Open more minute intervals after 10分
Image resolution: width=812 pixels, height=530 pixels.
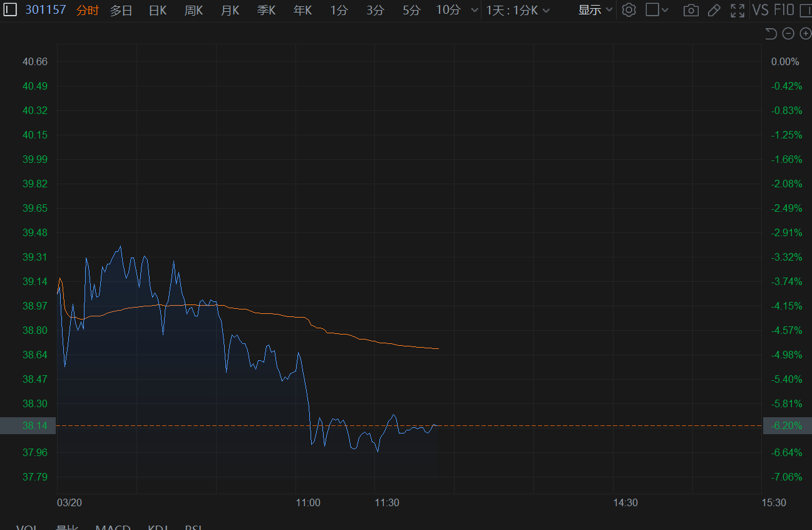click(473, 10)
